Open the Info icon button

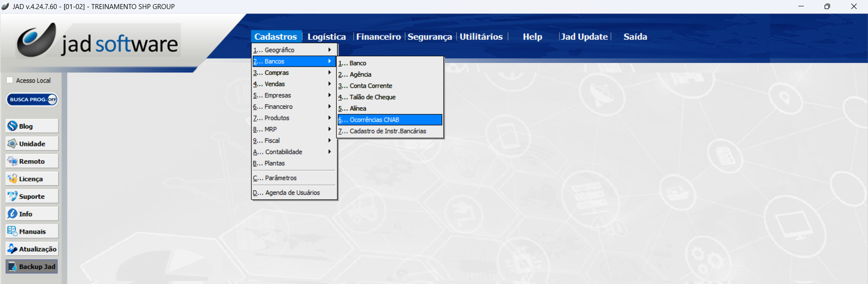click(x=13, y=214)
